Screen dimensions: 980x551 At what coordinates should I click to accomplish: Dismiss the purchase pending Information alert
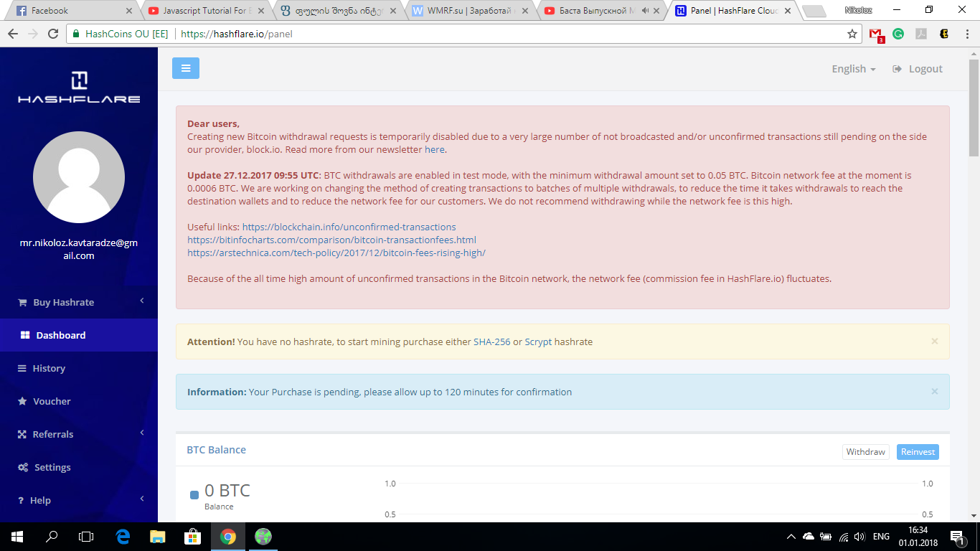point(934,392)
